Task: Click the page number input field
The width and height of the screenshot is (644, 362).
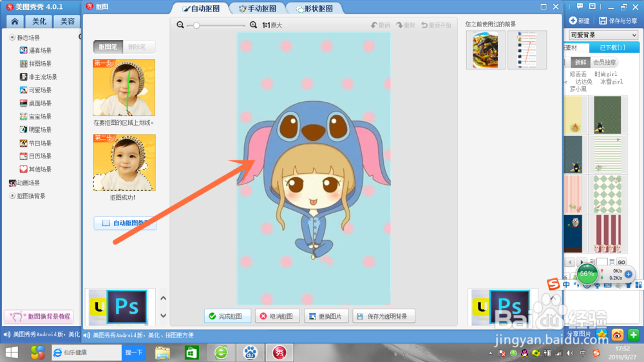Action: click(601, 262)
